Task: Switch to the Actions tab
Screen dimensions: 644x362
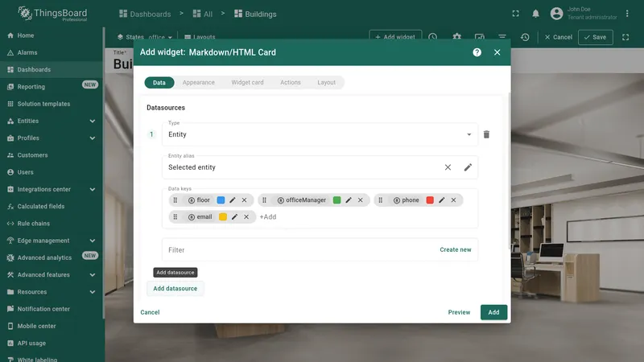Action: [x=291, y=82]
